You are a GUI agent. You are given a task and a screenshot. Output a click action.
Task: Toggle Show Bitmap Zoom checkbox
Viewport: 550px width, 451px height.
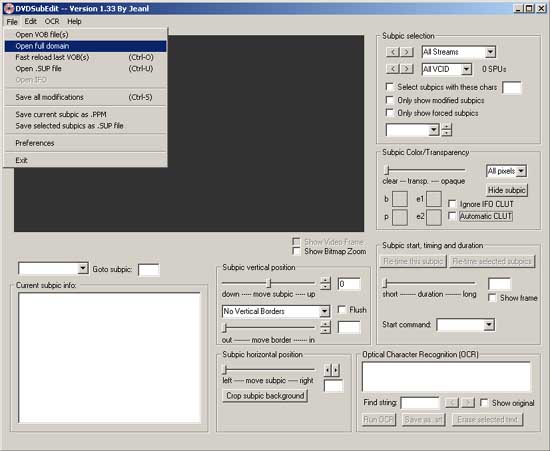tap(296, 251)
